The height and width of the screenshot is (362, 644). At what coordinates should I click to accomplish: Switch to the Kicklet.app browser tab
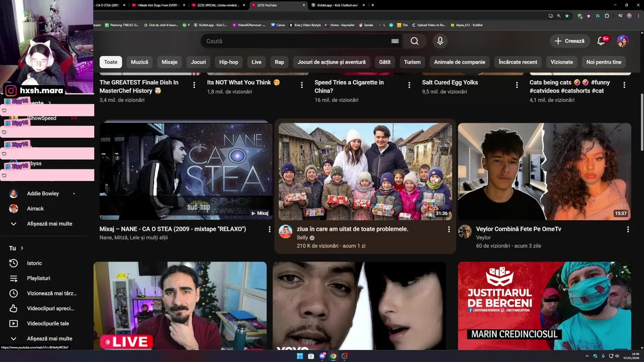pos(337,5)
